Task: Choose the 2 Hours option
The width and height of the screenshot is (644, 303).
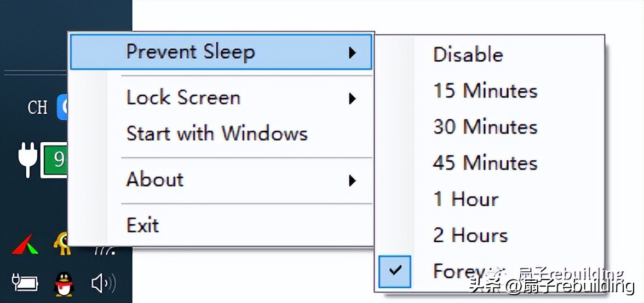Action: tap(470, 235)
